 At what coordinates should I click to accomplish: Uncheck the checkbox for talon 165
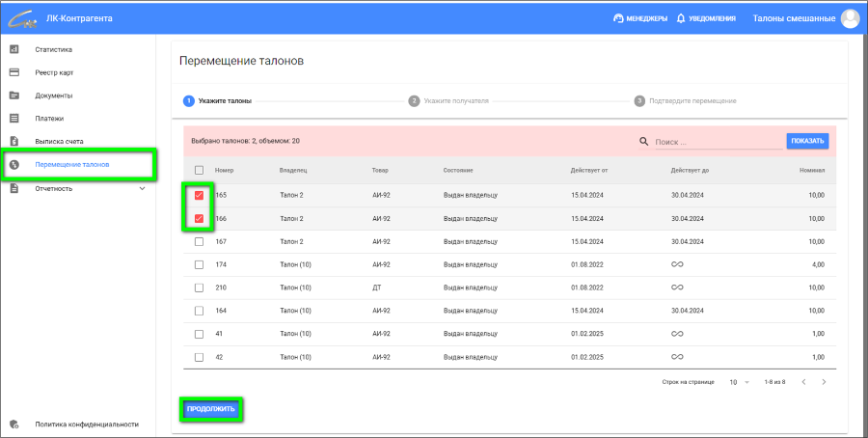pyautogui.click(x=200, y=195)
